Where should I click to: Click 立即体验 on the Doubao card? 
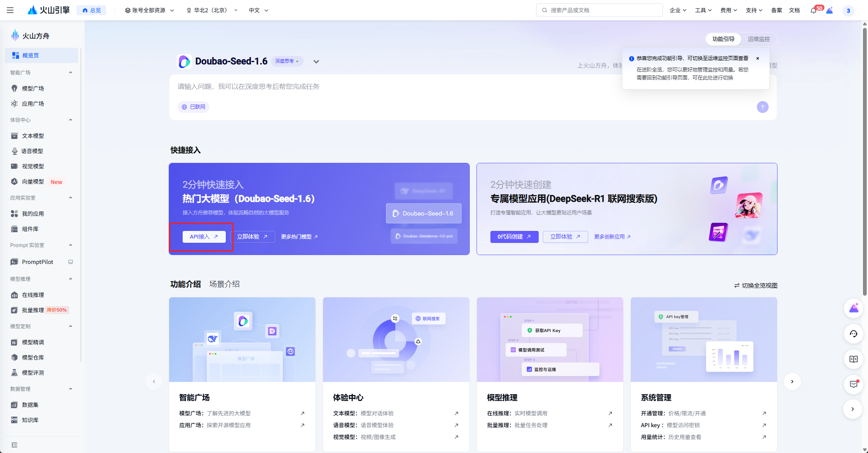pos(252,237)
